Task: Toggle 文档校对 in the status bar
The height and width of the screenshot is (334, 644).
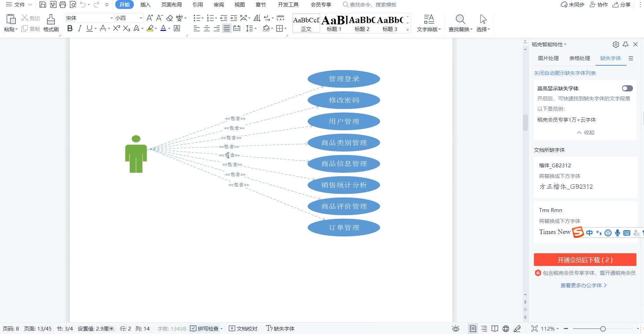Action: 243,329
